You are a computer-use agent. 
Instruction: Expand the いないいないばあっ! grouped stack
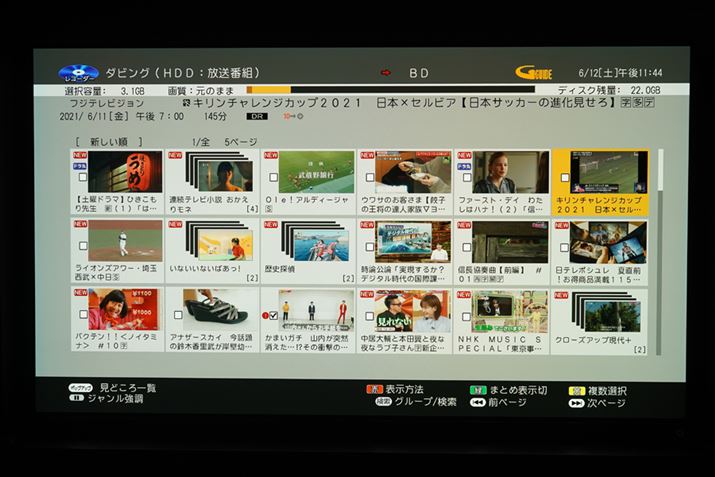tap(212, 242)
